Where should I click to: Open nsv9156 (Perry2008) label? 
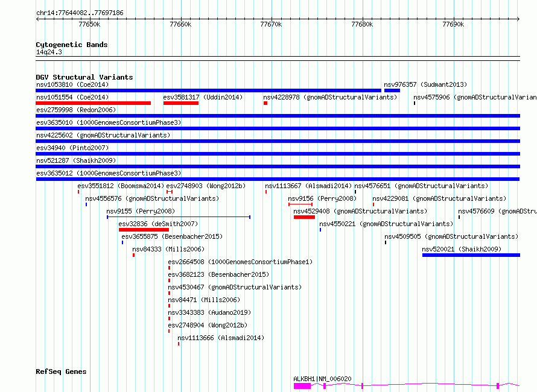pyautogui.click(x=322, y=198)
